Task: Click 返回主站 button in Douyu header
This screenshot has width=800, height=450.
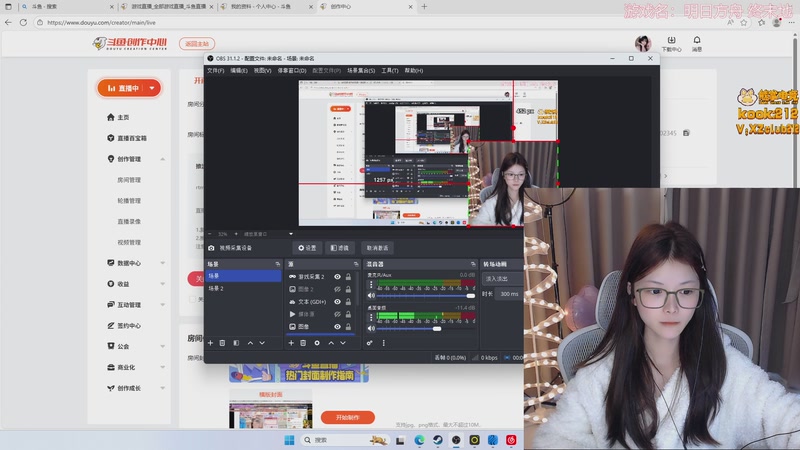Action: (x=197, y=44)
